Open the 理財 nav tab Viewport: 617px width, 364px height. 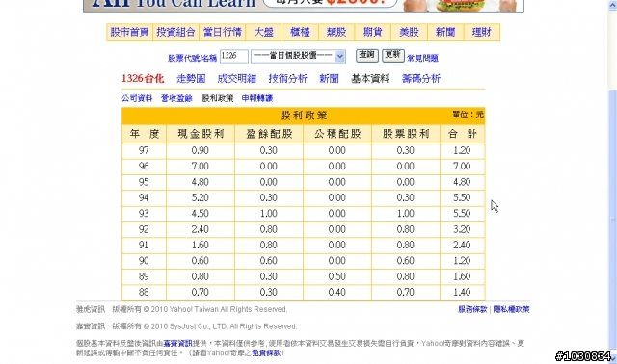coord(482,32)
